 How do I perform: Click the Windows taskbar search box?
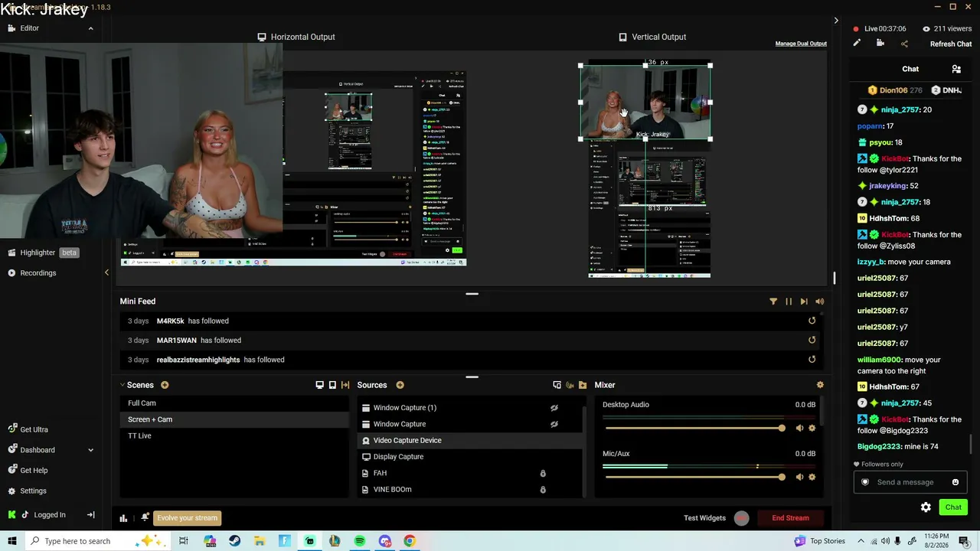point(98,541)
